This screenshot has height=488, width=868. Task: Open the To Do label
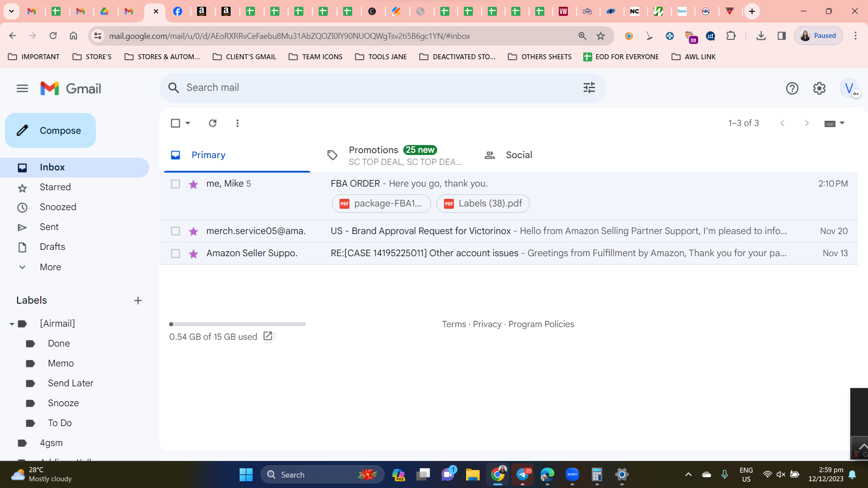coord(60,423)
